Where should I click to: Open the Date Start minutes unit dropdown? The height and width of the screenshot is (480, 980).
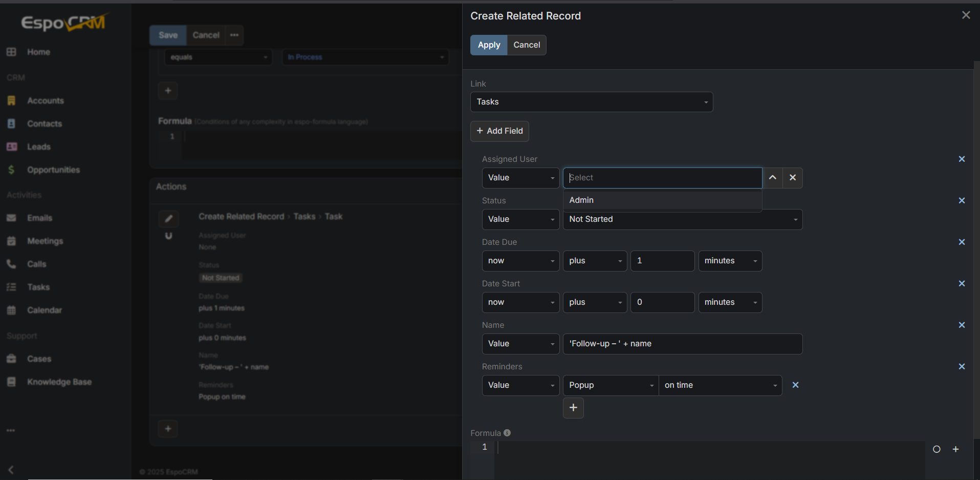pyautogui.click(x=730, y=302)
